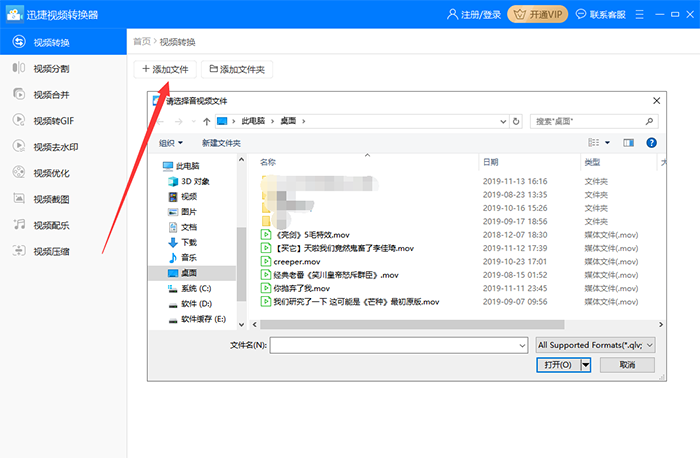
Task: Click the 视频截图 sidebar icon
Action: [x=19, y=198]
